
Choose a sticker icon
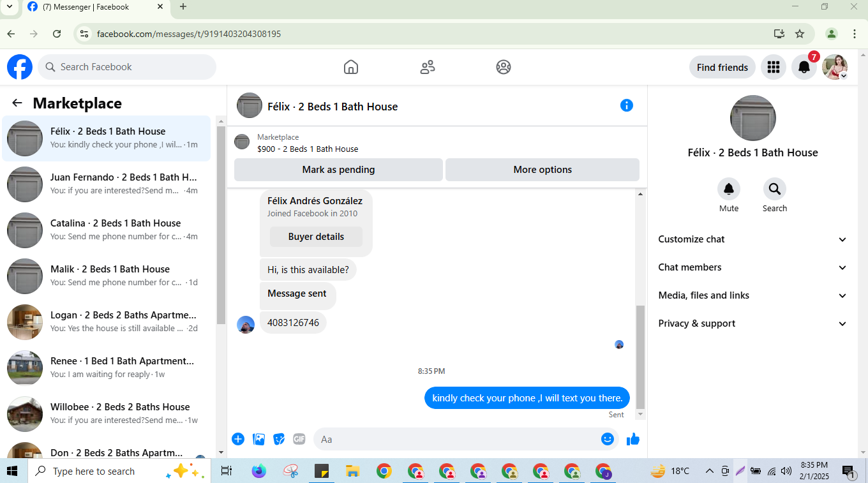(279, 439)
